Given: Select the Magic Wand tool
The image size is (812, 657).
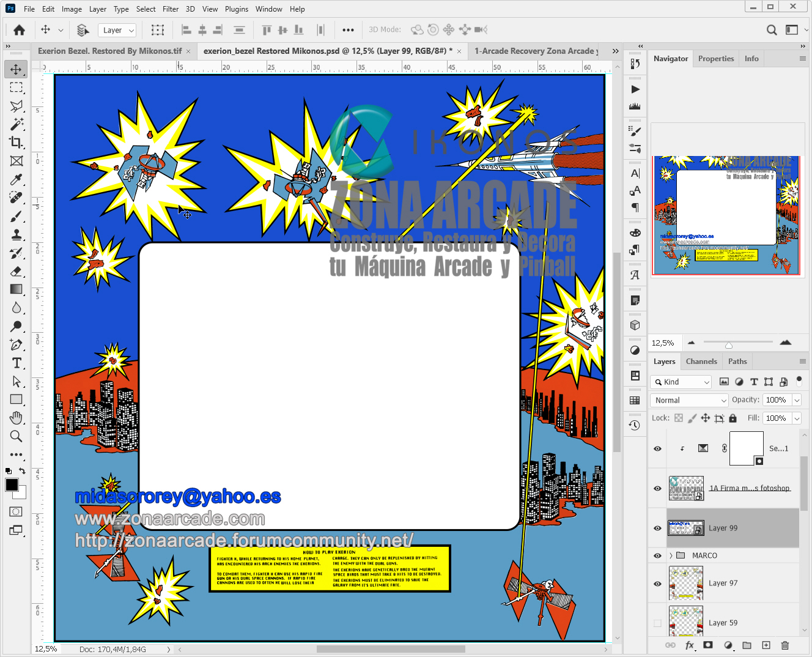Looking at the screenshot, I should [17, 124].
